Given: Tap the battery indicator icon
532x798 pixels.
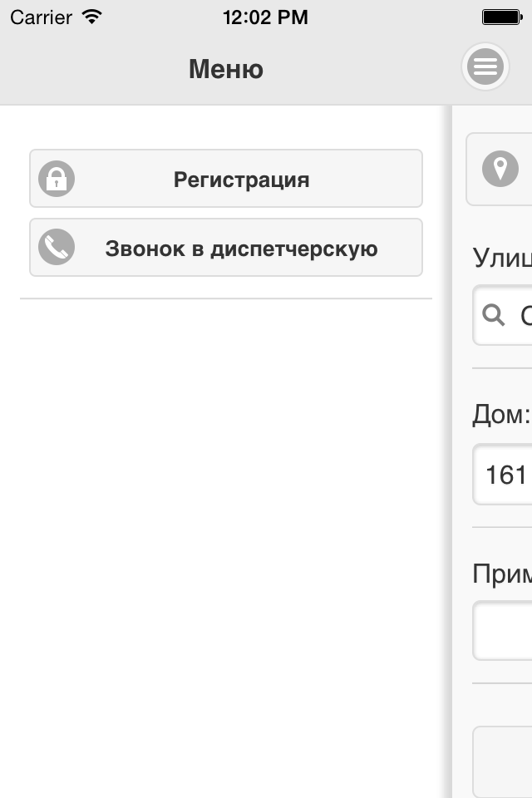Looking at the screenshot, I should tap(502, 17).
